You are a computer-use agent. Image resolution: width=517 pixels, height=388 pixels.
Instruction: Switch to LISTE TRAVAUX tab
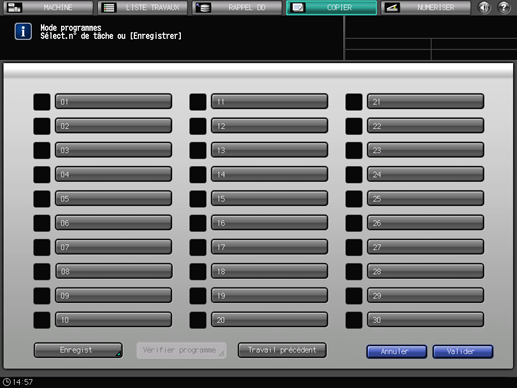point(143,7)
